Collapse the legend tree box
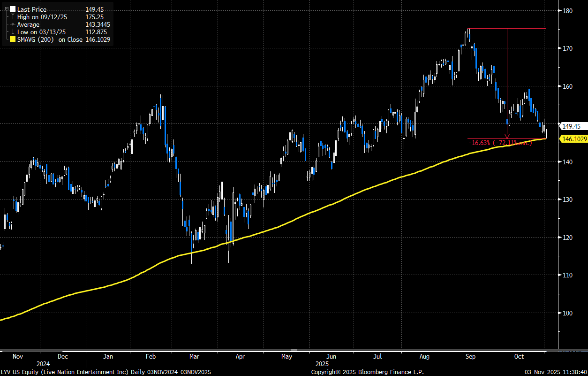Viewport: 588px width, 376px height. (x=6, y=9)
